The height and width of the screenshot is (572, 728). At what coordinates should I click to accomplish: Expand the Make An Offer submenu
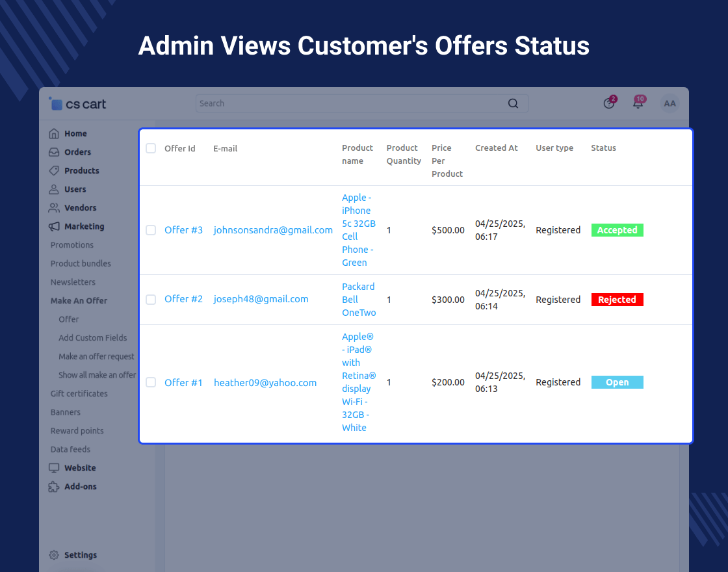pyautogui.click(x=79, y=301)
